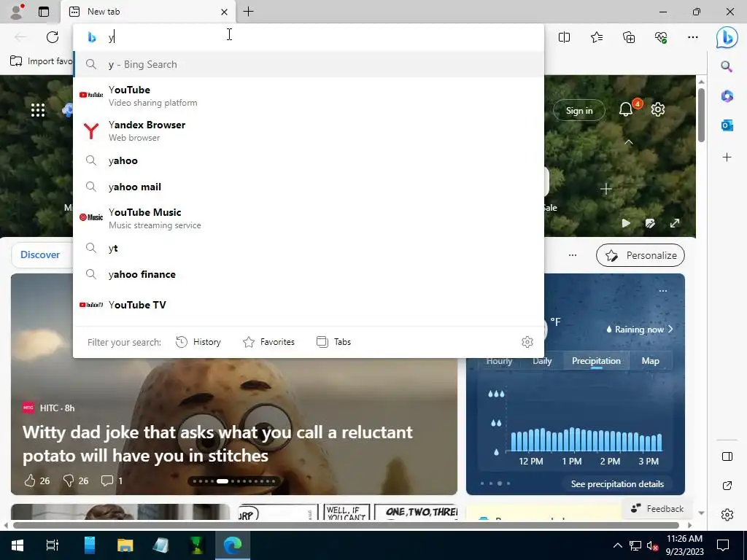
Task: Select 'y - Bing Search' suggestion
Action: pyautogui.click(x=309, y=64)
